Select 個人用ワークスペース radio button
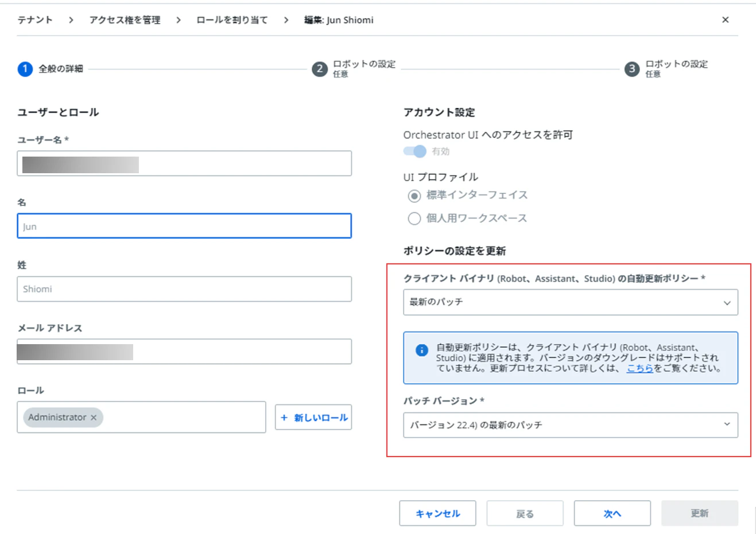756x534 pixels. (414, 219)
